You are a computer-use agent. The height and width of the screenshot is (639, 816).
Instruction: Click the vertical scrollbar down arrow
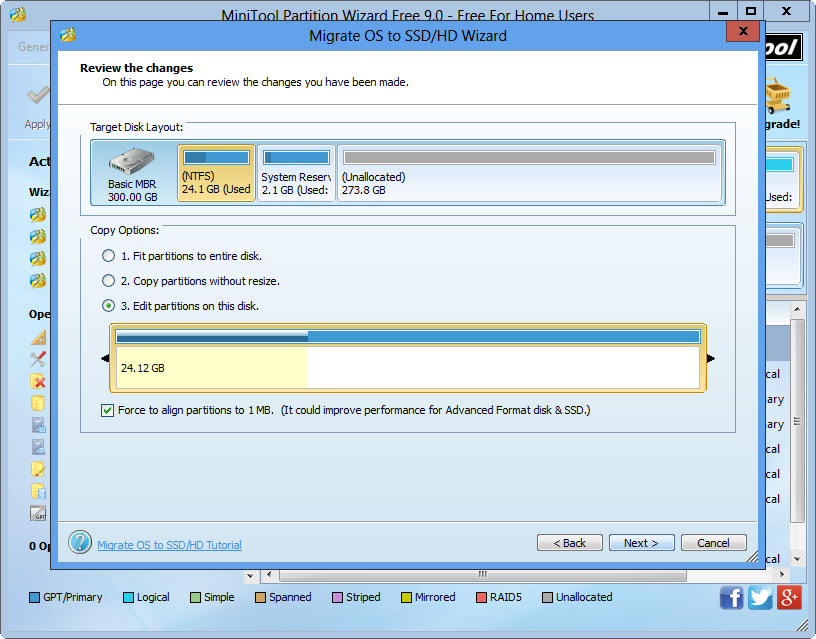pos(797,559)
